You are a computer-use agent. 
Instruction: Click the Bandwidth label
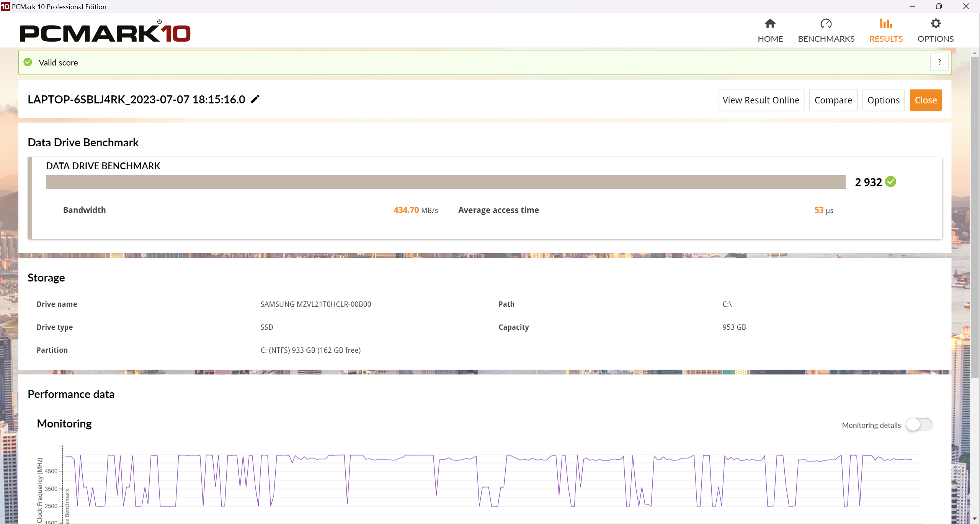(85, 210)
